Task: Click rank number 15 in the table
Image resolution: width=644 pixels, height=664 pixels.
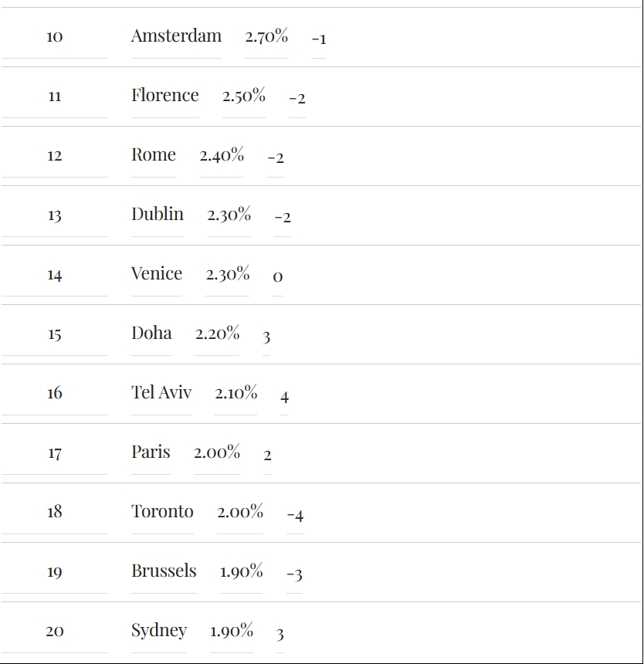Action: [54, 334]
